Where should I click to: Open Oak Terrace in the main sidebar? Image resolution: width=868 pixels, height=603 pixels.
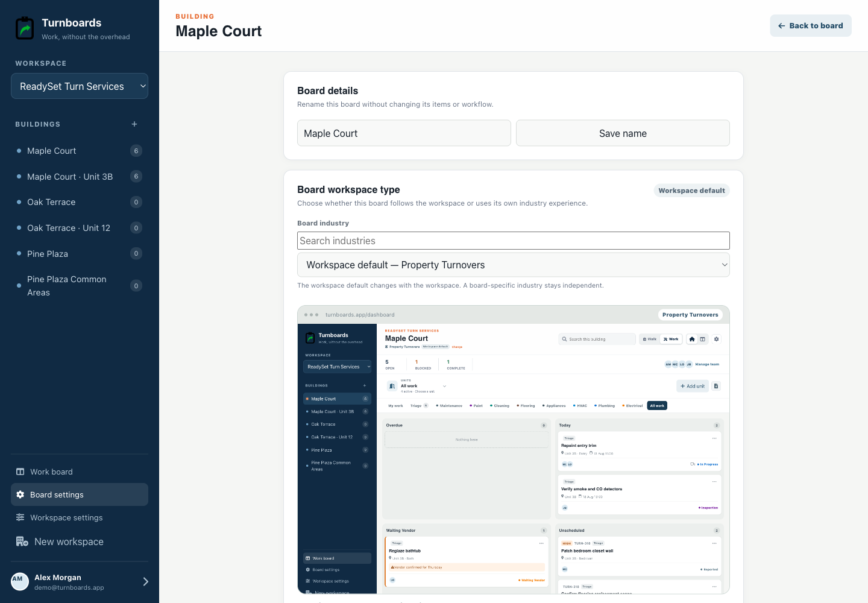click(x=80, y=202)
